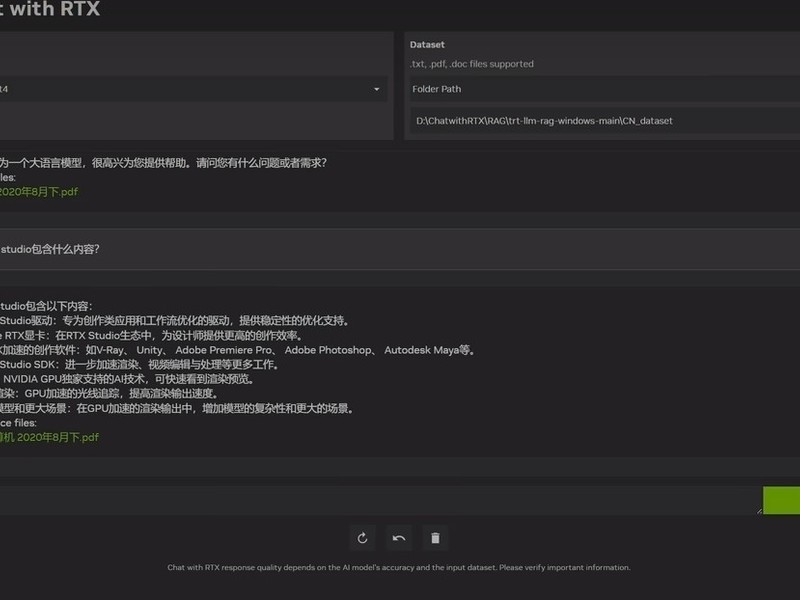Click the resize handle of the message box

[x=759, y=511]
